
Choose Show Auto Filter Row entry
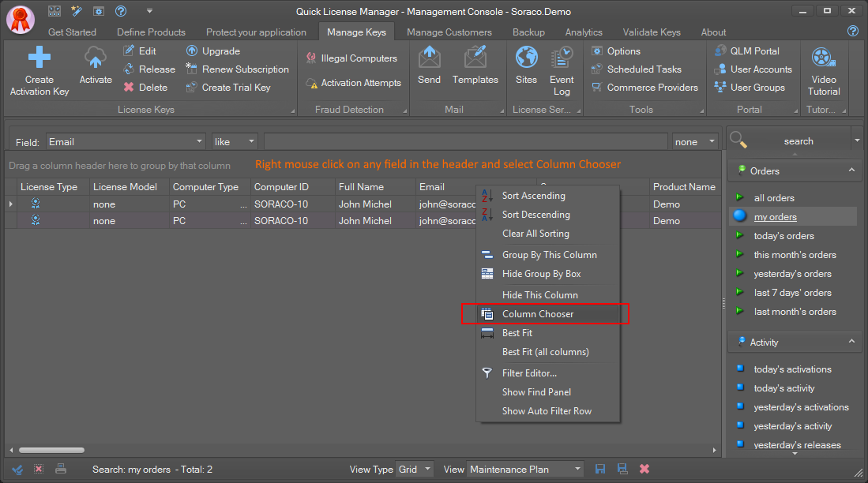pyautogui.click(x=547, y=411)
